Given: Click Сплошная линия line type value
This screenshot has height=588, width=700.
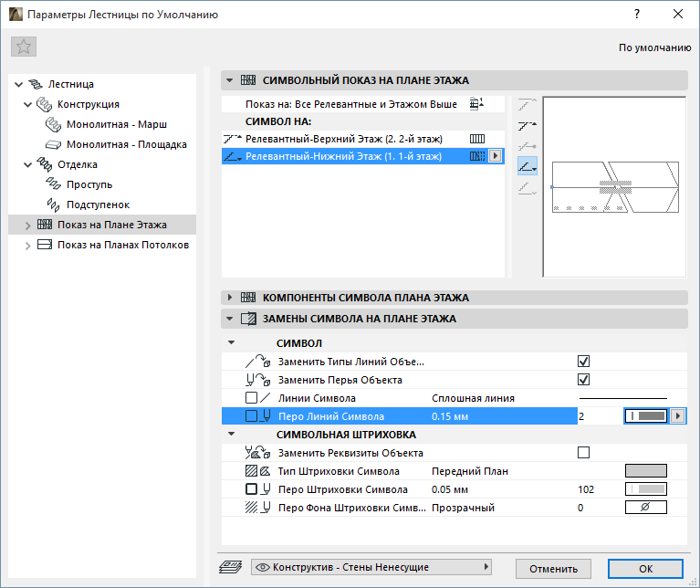Looking at the screenshot, I should (x=473, y=398).
